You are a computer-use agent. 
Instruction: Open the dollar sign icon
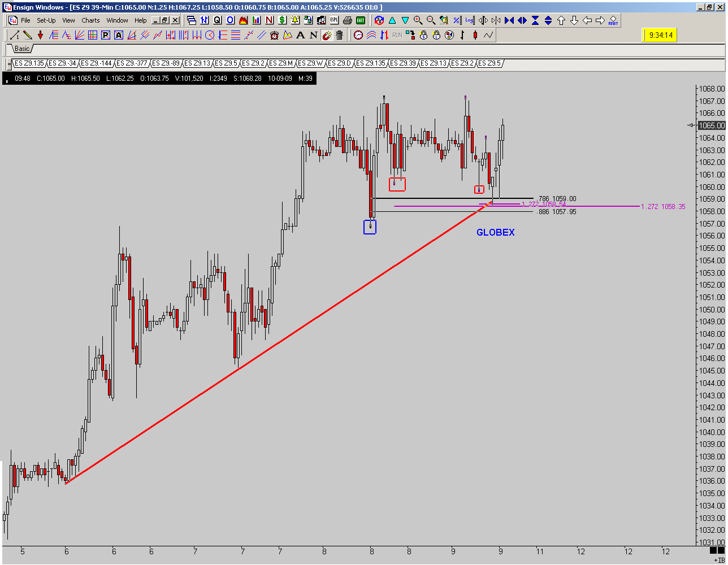(282, 20)
